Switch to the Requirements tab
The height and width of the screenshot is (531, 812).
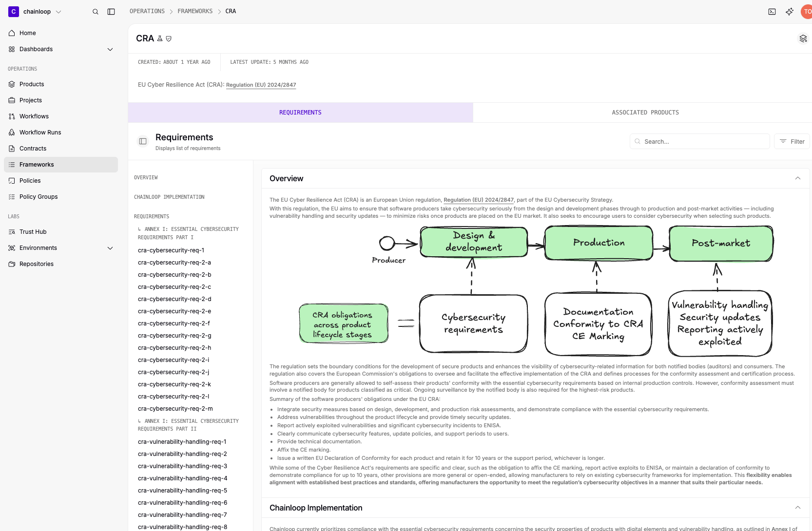[300, 113]
